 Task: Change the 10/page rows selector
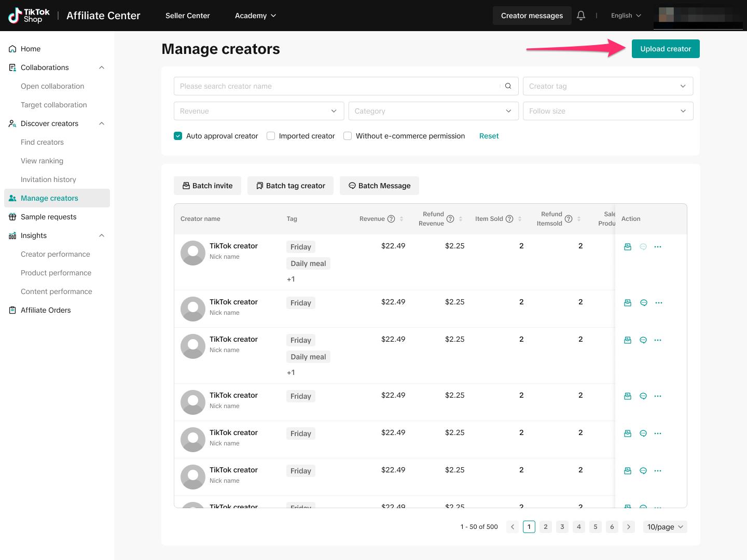click(665, 527)
